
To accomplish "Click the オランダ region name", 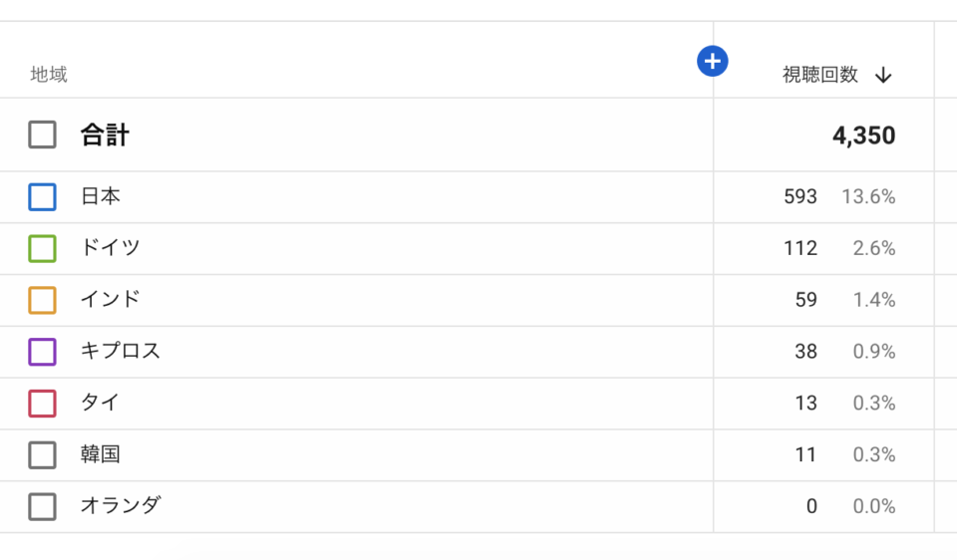I will pyautogui.click(x=121, y=506).
